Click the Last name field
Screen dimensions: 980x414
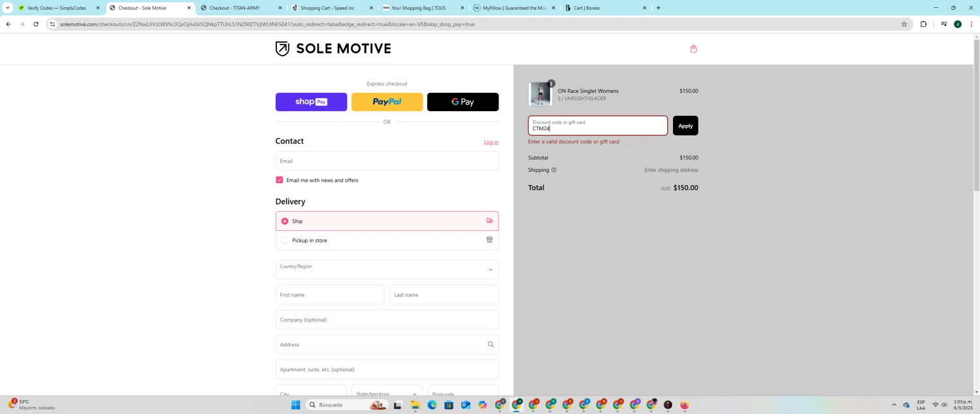(x=444, y=295)
